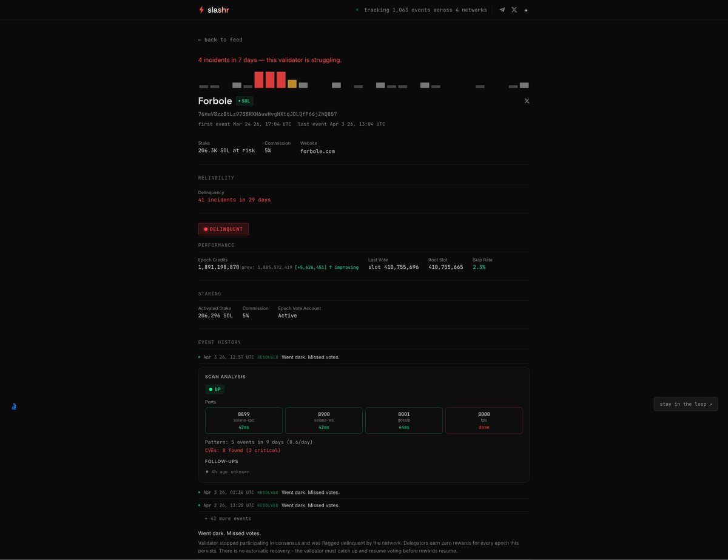Click the Last Vote 'slot 410,755,696' value
728x560 pixels.
click(x=393, y=267)
